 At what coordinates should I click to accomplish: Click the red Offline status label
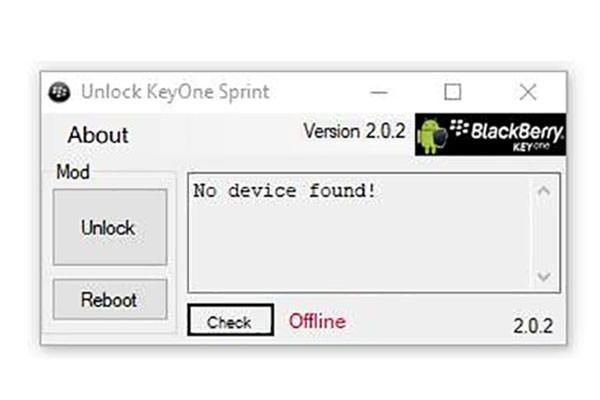click(x=317, y=321)
